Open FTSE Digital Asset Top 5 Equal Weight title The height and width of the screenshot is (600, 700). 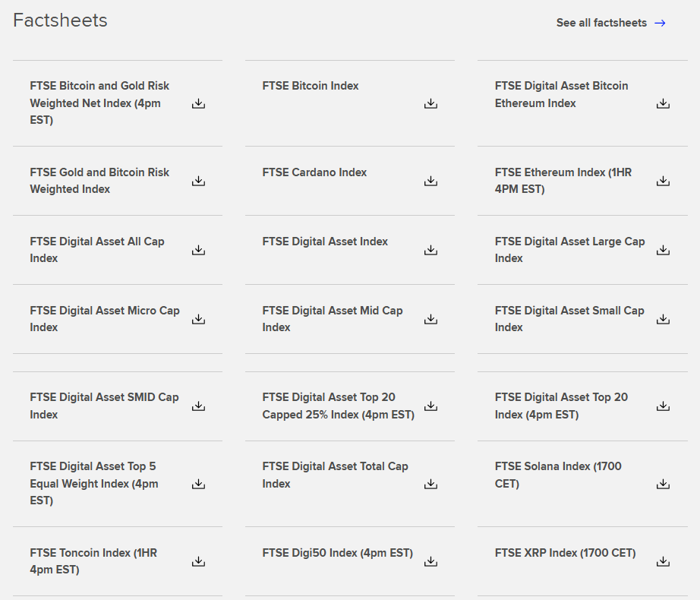94,483
